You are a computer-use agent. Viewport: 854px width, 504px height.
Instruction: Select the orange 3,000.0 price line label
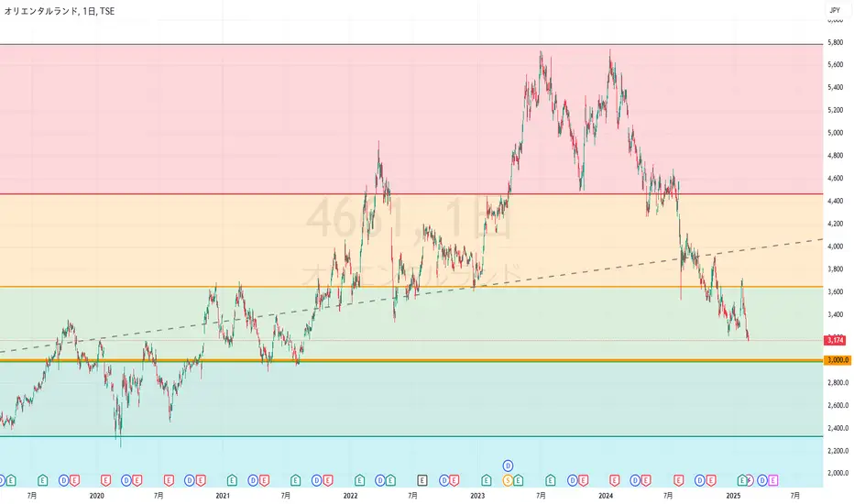pyautogui.click(x=838, y=360)
